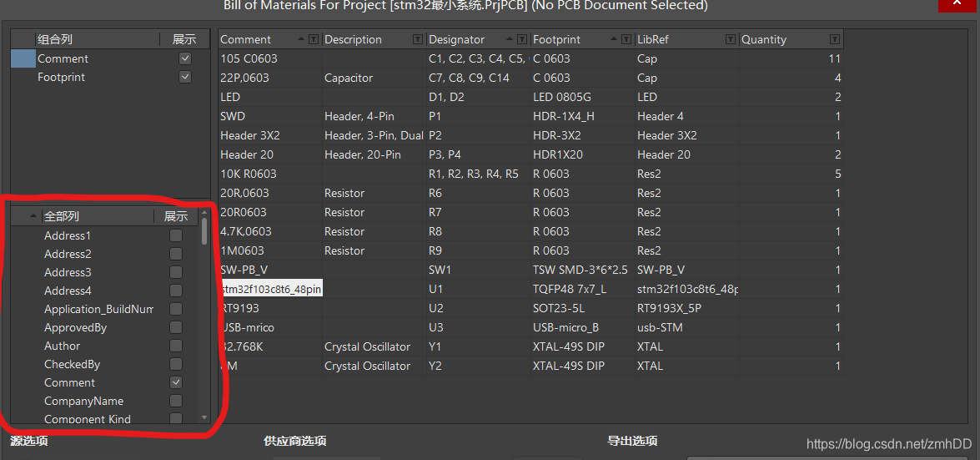980x460 pixels.
Task: Click sort arrow on Footprint column header
Action: click(614, 40)
